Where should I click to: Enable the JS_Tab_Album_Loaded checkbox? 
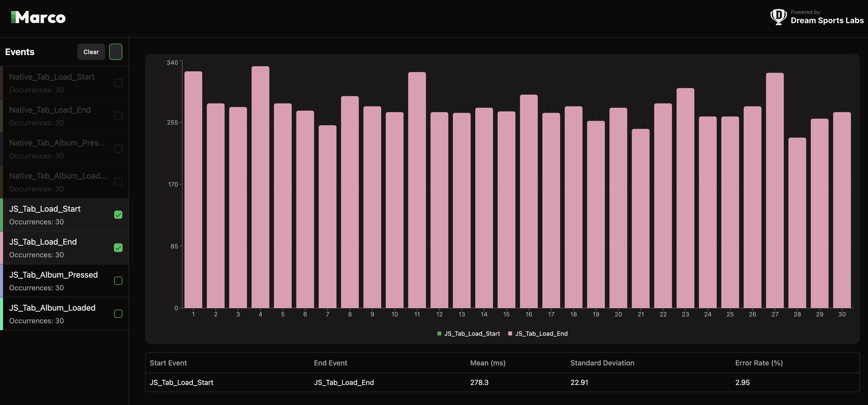pyautogui.click(x=118, y=314)
